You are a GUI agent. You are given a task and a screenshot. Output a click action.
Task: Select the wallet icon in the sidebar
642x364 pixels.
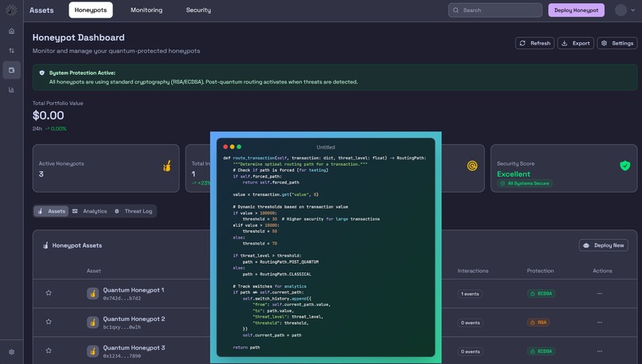coord(11,70)
